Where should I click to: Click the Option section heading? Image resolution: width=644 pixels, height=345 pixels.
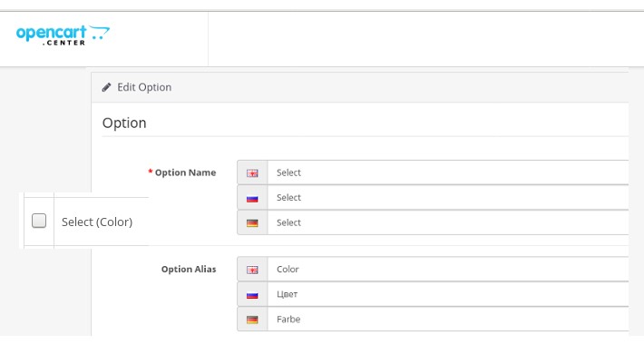(124, 123)
